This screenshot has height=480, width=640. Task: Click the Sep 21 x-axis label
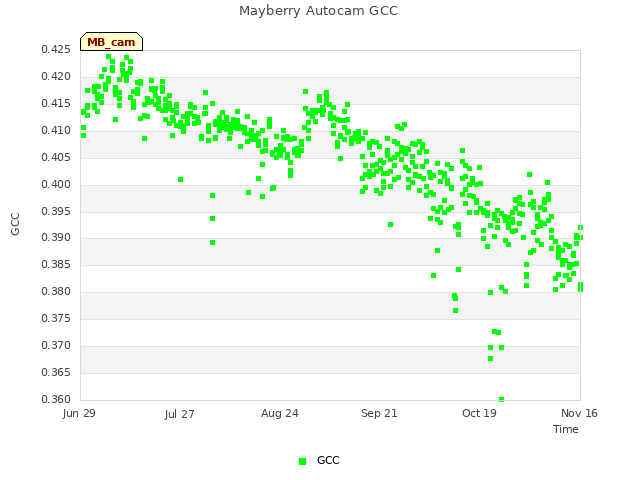coord(379,413)
